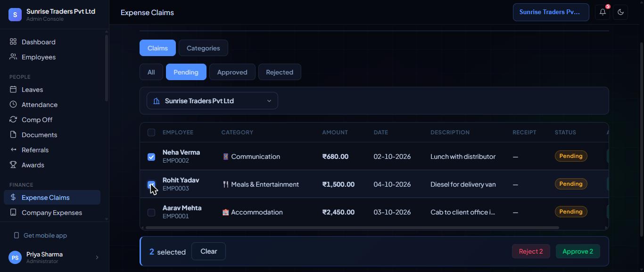Screen dimensions: 644x272
Task: Open the Sunrise Traders Pvt Ltd filter dropdown
Action: pos(212,101)
